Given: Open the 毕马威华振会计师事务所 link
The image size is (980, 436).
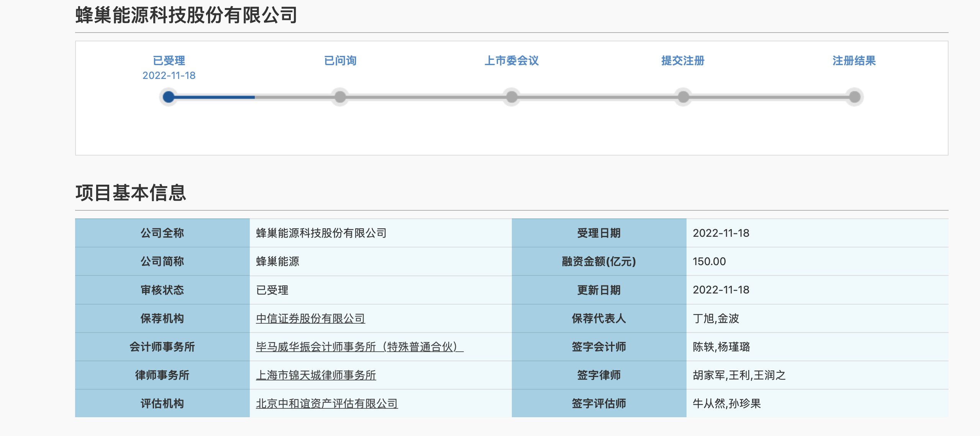Looking at the screenshot, I should click(359, 347).
